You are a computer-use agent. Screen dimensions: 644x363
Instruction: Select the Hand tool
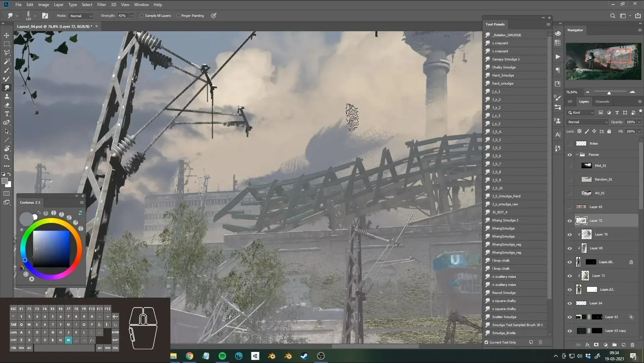[x=7, y=149]
